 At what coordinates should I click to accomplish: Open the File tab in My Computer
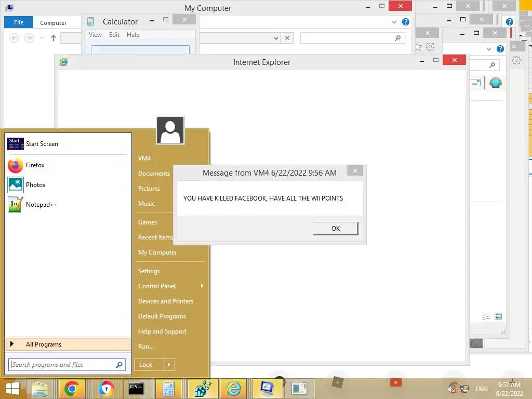(x=19, y=22)
